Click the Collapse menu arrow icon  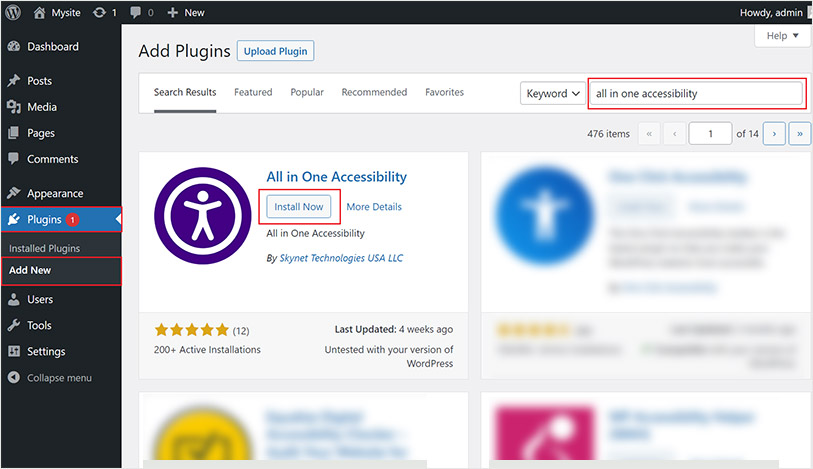[14, 377]
